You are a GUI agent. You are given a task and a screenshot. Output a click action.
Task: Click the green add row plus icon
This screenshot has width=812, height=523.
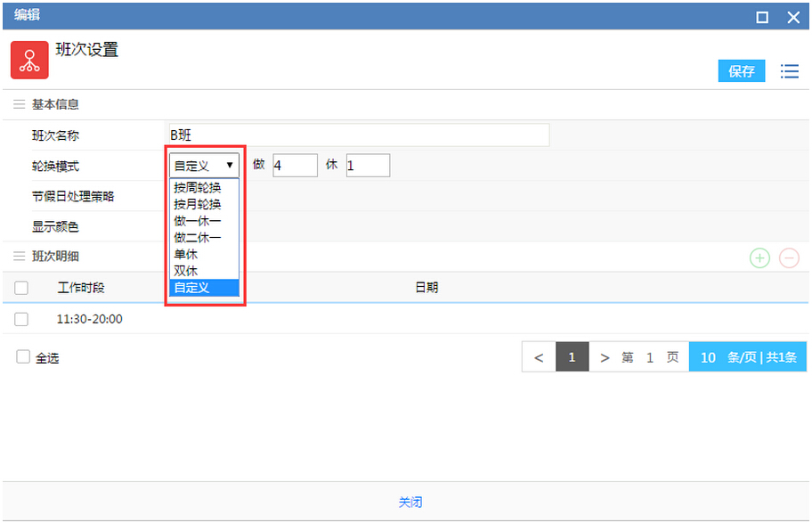point(759,258)
